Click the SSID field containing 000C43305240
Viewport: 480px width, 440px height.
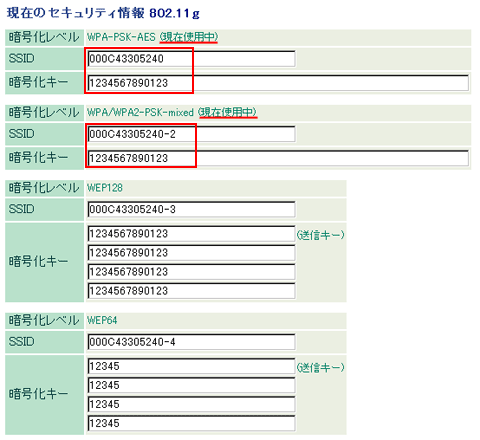tap(191, 59)
